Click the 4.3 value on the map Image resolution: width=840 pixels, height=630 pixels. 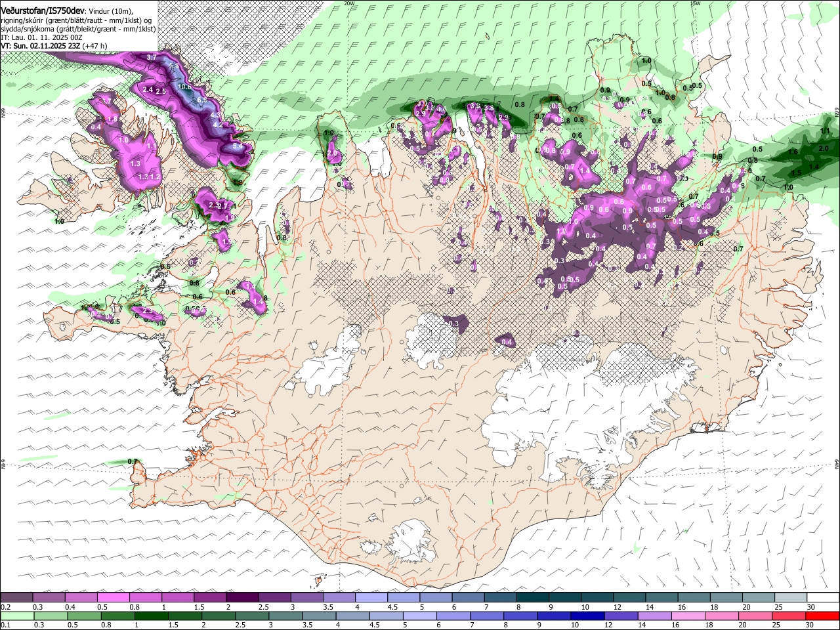pyautogui.click(x=216, y=115)
